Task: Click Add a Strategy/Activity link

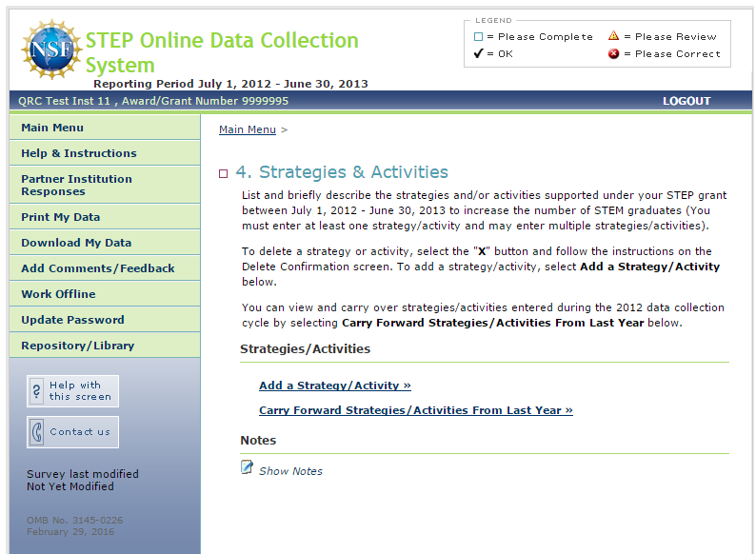Action: coord(334,386)
